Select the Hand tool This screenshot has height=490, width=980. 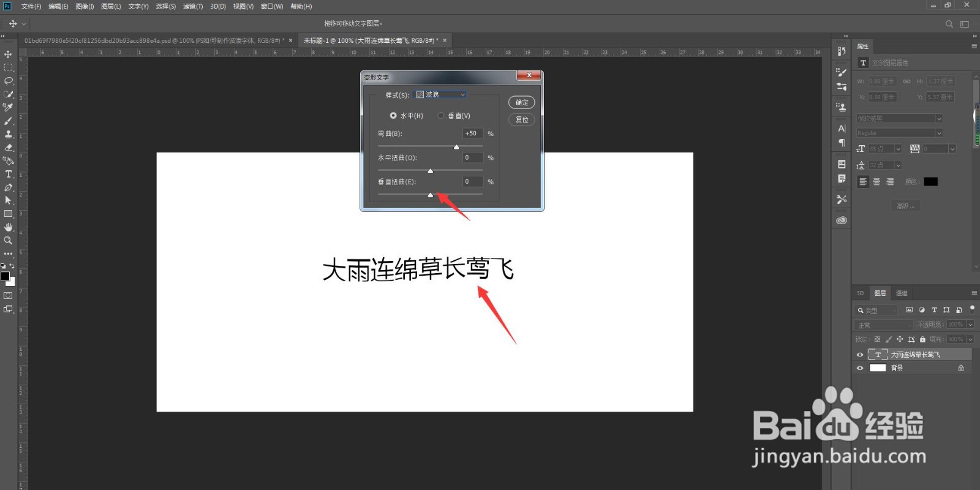pos(8,227)
